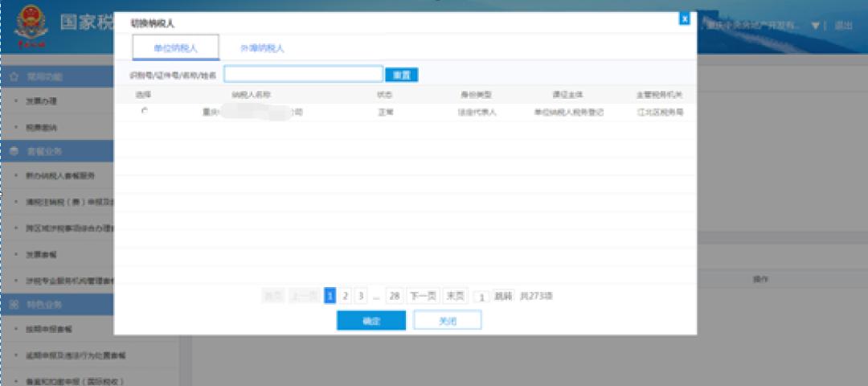Viewport: 868px width, 386px height.
Task: Open the 套餐业务 sidebar section
Action: (57, 152)
